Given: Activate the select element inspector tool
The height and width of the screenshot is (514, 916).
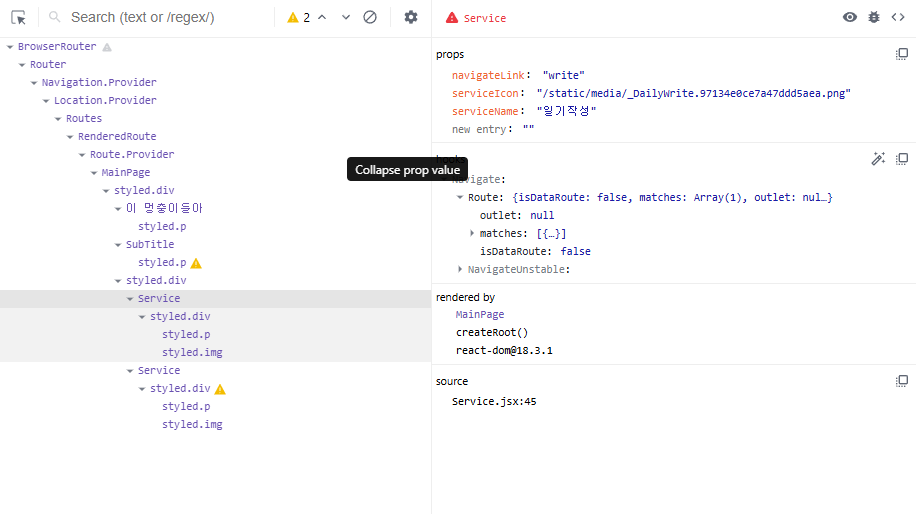Looking at the screenshot, I should [18, 18].
